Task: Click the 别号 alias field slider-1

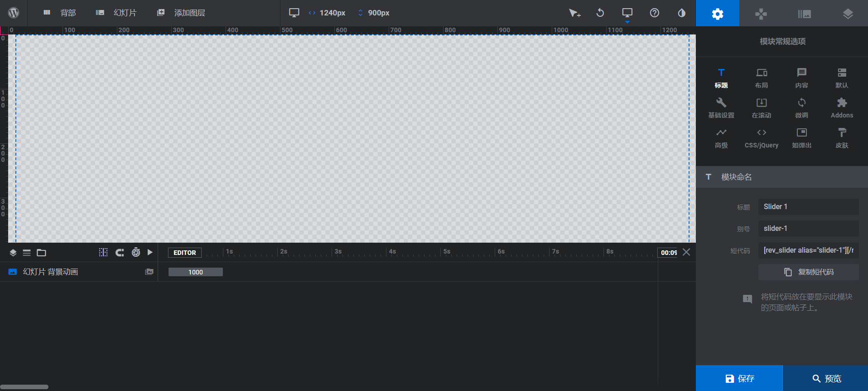Action: point(809,229)
